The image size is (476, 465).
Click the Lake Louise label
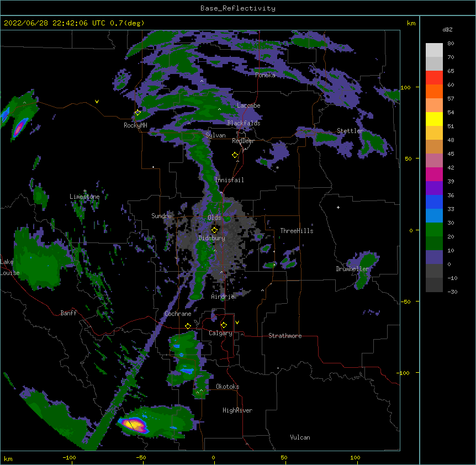10,267
